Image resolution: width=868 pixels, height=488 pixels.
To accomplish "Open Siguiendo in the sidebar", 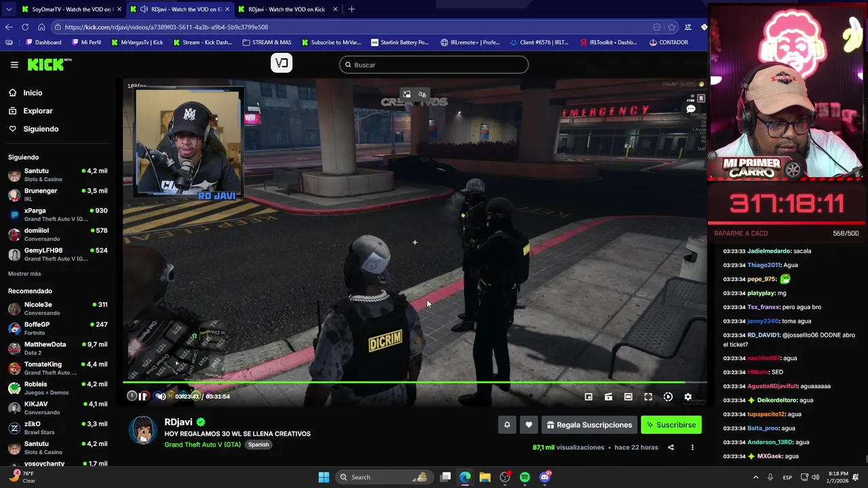I will pos(41,129).
